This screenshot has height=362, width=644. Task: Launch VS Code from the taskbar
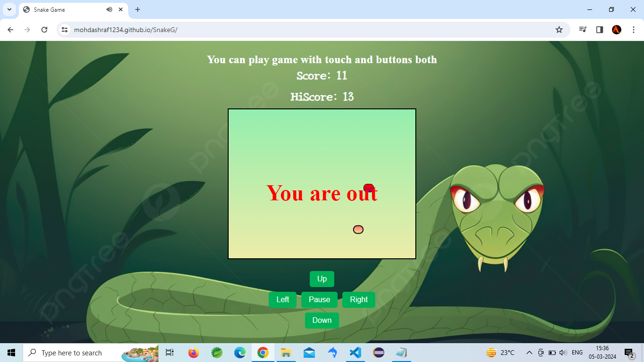pyautogui.click(x=355, y=353)
